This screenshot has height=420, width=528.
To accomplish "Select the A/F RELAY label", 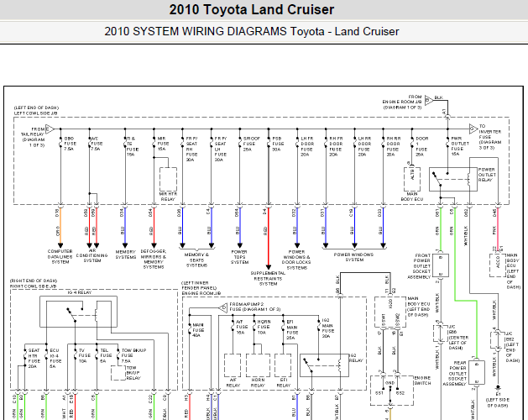I will tap(233, 382).
